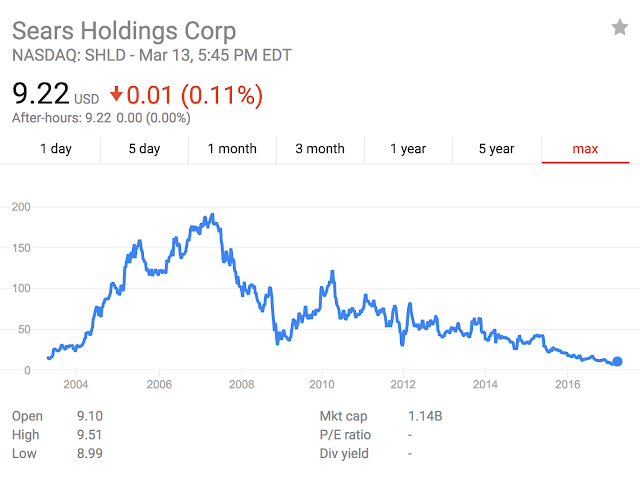Click the 9.22 USD stock price
The height and width of the screenshot is (488, 640).
[x=40, y=95]
